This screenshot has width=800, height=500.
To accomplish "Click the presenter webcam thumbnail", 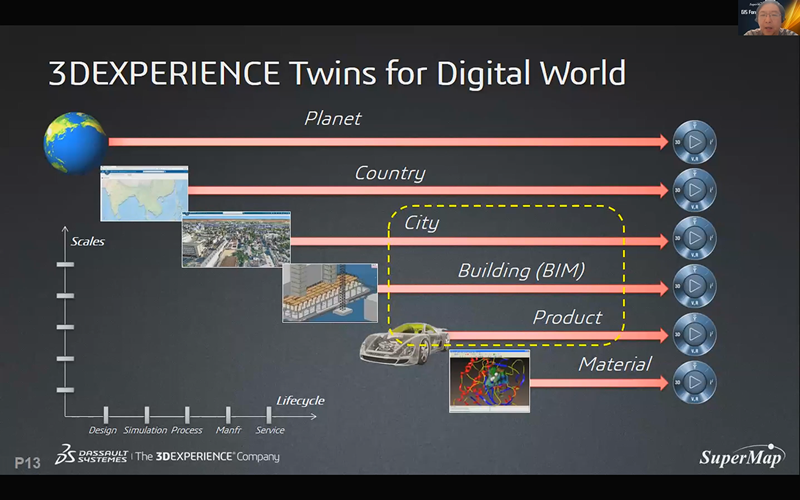I will coord(769,18).
